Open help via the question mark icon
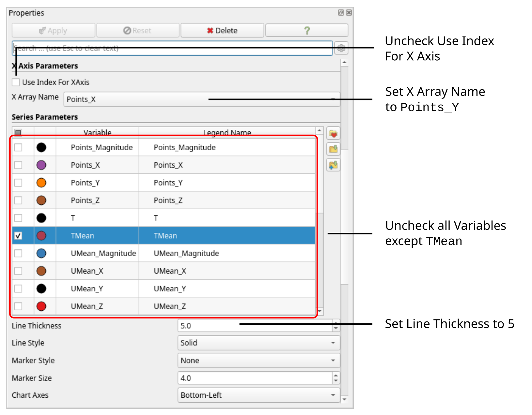 [x=306, y=30]
